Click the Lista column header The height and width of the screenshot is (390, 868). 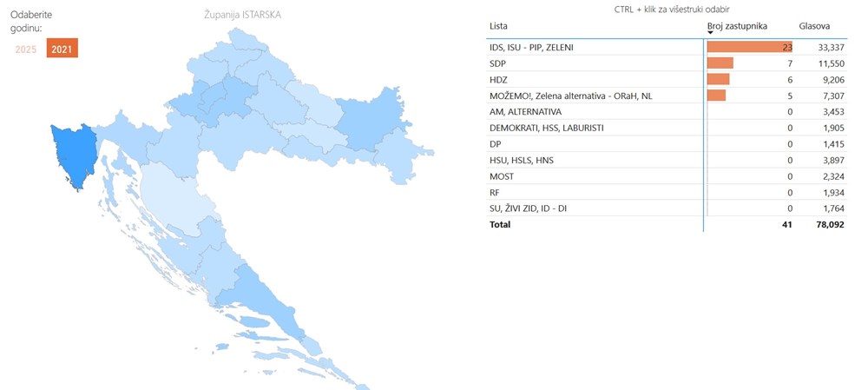[498, 27]
